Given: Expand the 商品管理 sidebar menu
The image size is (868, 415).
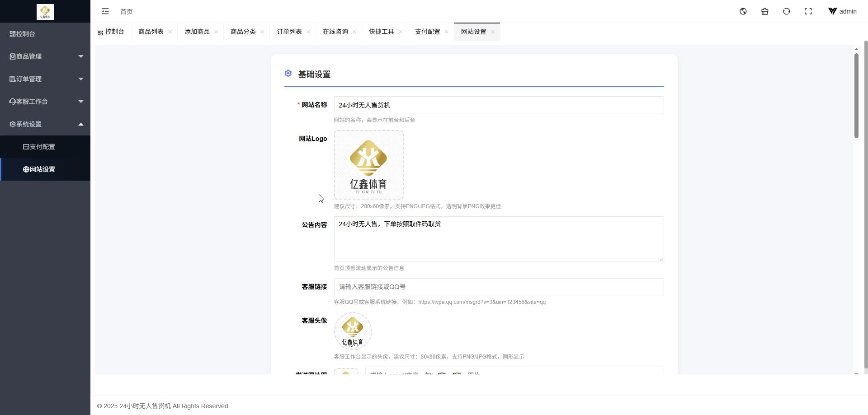Looking at the screenshot, I should tap(45, 56).
